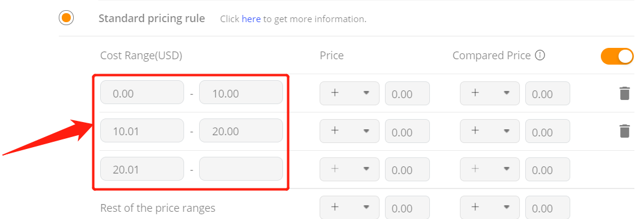The height and width of the screenshot is (219, 644).
Task: Open the Compared Price operator dropdown in the 10.01 row
Action: [490, 131]
